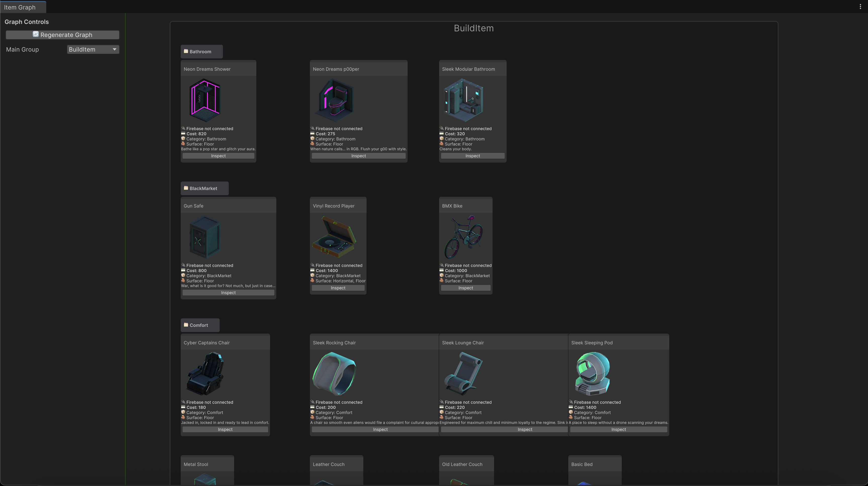Click the surface icon on Vinyl Record Player card
868x486 pixels.
(x=313, y=281)
